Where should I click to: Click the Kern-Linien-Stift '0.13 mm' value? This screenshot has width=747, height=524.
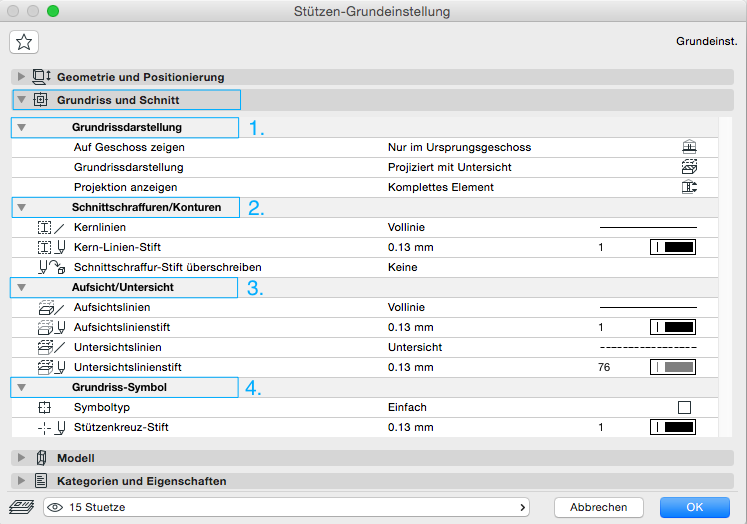click(410, 247)
